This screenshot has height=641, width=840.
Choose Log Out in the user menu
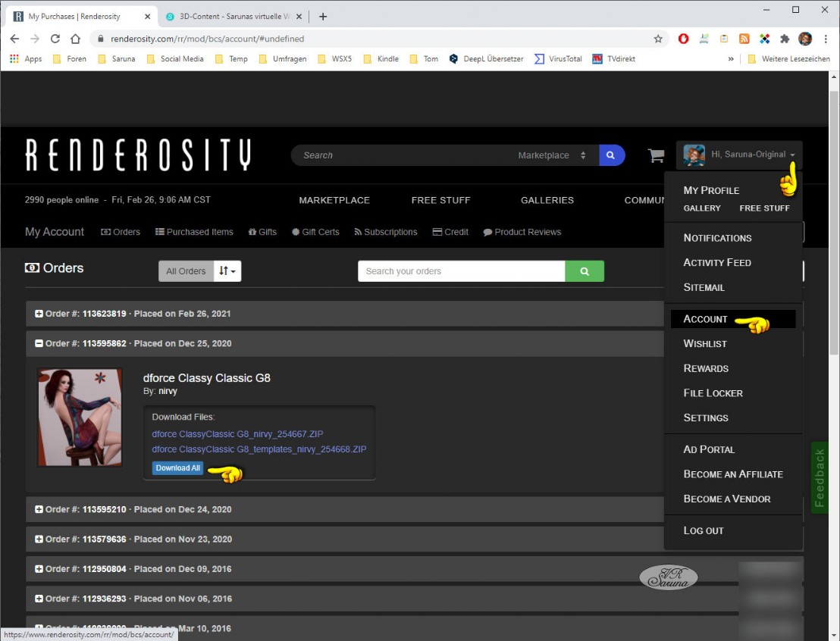point(704,530)
